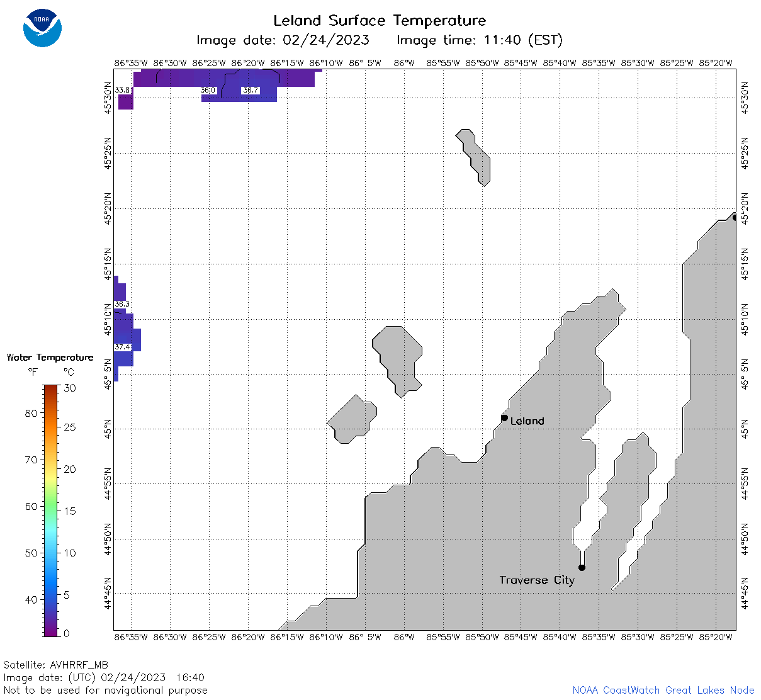Click the °F unit label in the legend
761x700 pixels.
point(33,372)
